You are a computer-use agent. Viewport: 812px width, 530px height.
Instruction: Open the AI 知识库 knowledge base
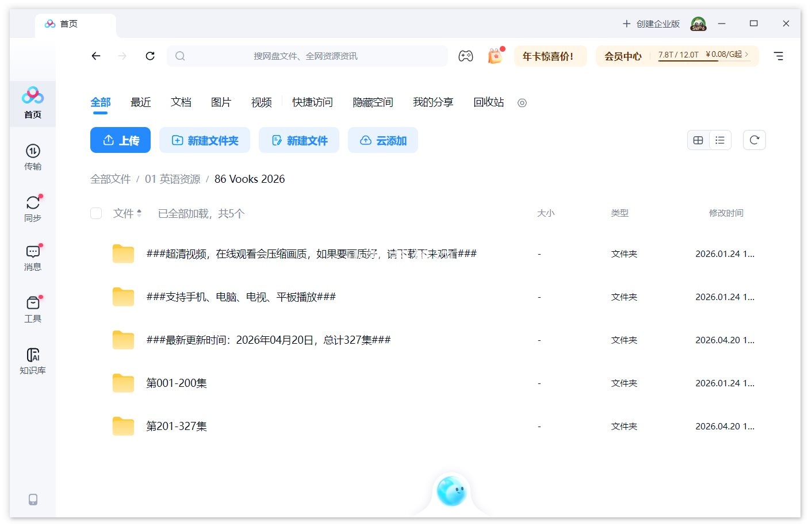tap(33, 359)
